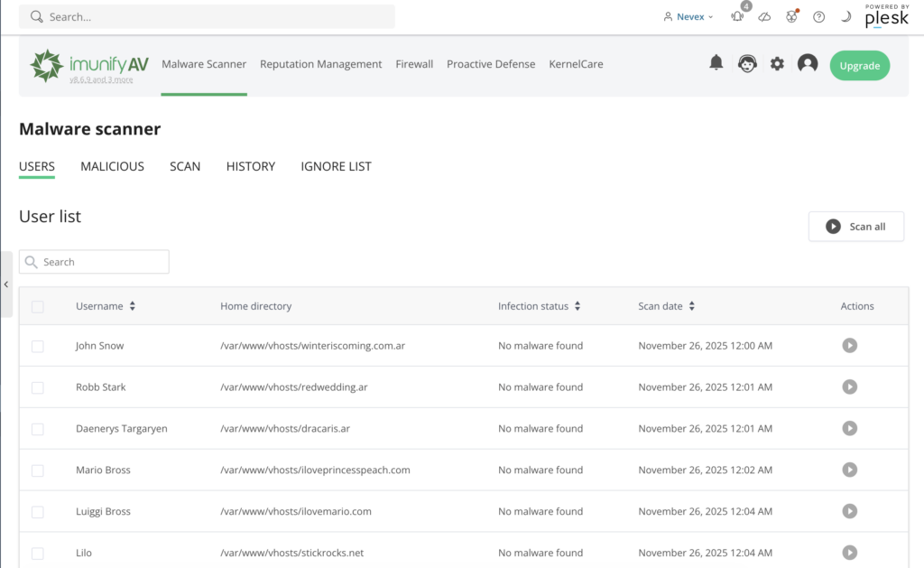
Task: Select the Mario Bross row checkbox
Action: point(37,470)
